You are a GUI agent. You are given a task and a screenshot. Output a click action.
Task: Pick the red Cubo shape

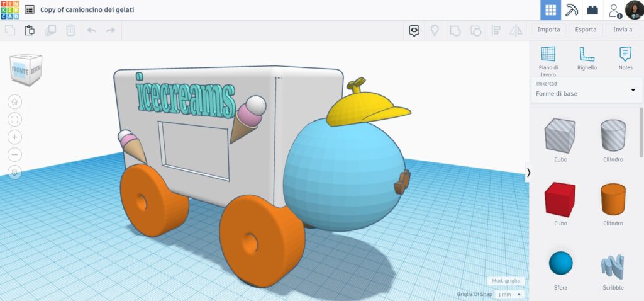(x=560, y=200)
